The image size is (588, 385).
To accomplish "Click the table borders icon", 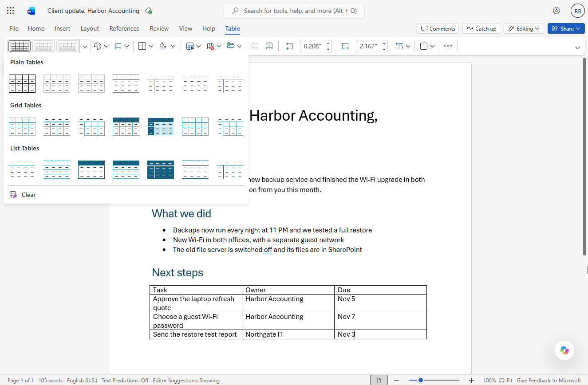I will coord(142,46).
